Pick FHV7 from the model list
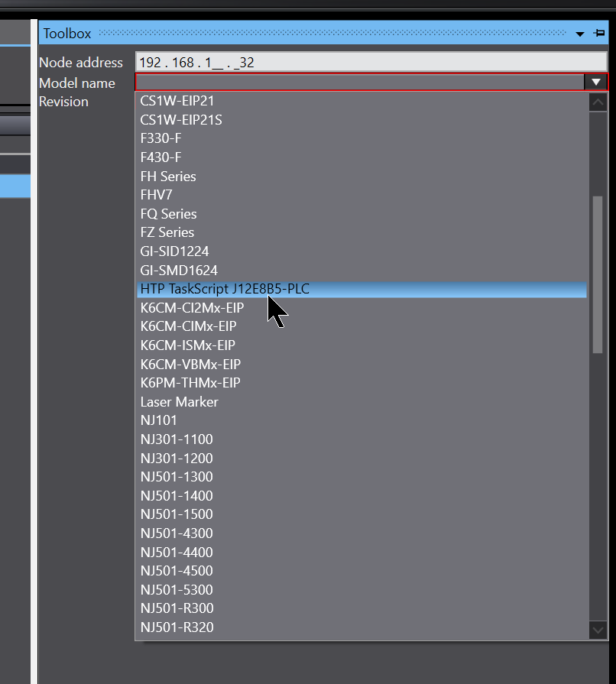616x684 pixels. 361,195
